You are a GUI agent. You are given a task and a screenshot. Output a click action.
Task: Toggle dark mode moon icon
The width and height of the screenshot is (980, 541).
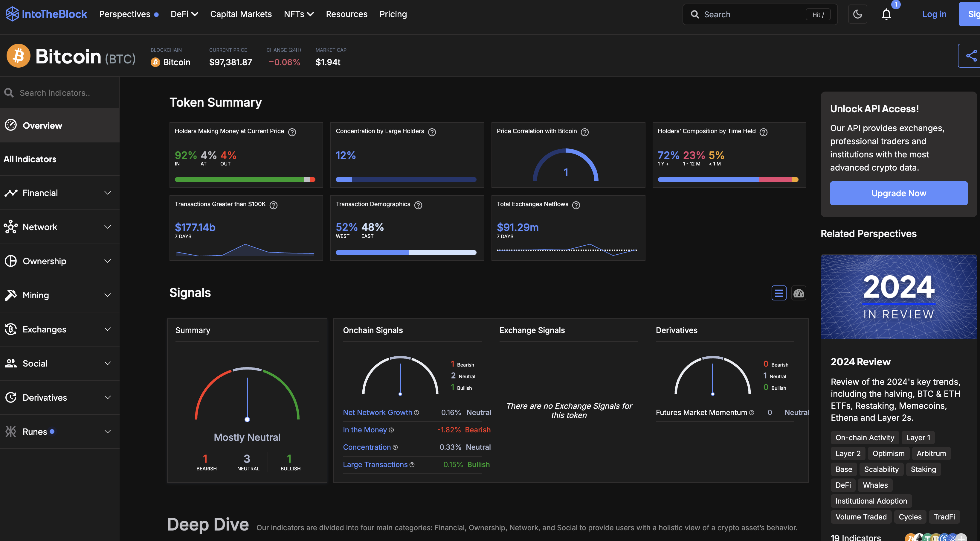[857, 14]
